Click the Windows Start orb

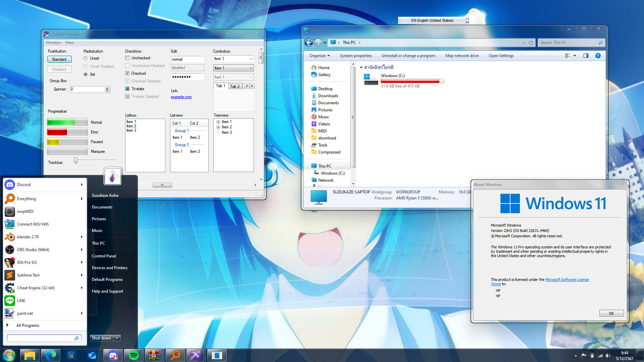(9, 355)
